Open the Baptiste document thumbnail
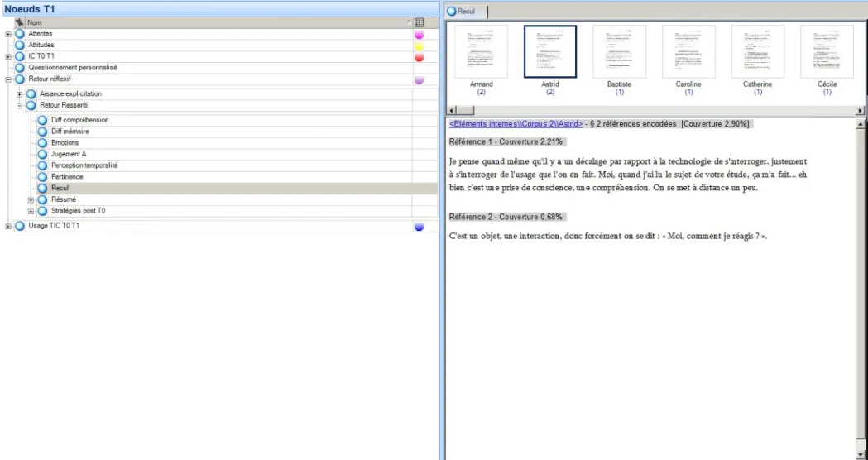 620,51
